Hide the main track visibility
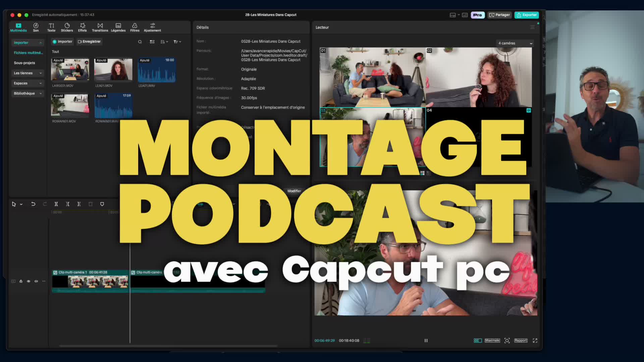Screen dimensions: 644x362 pyautogui.click(x=29, y=281)
